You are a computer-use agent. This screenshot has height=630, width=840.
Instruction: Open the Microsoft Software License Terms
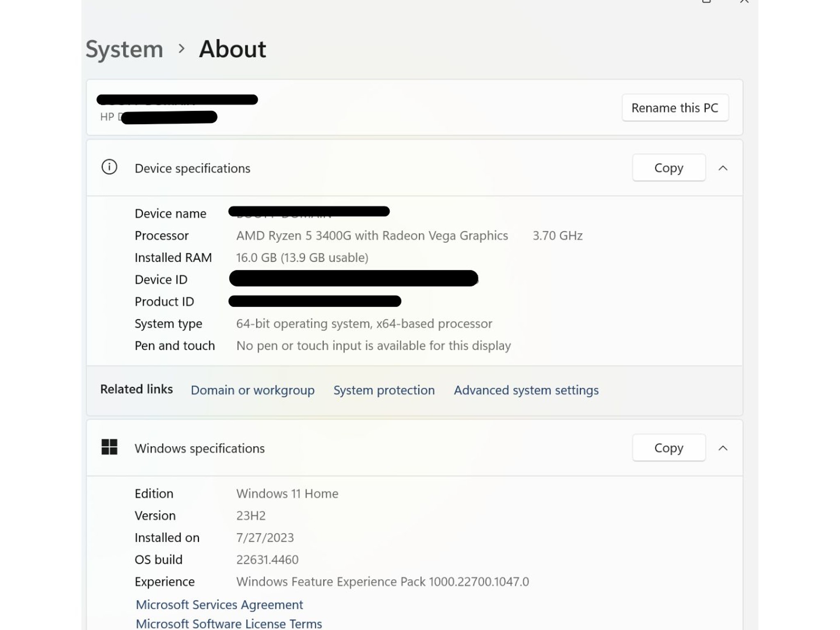229,623
